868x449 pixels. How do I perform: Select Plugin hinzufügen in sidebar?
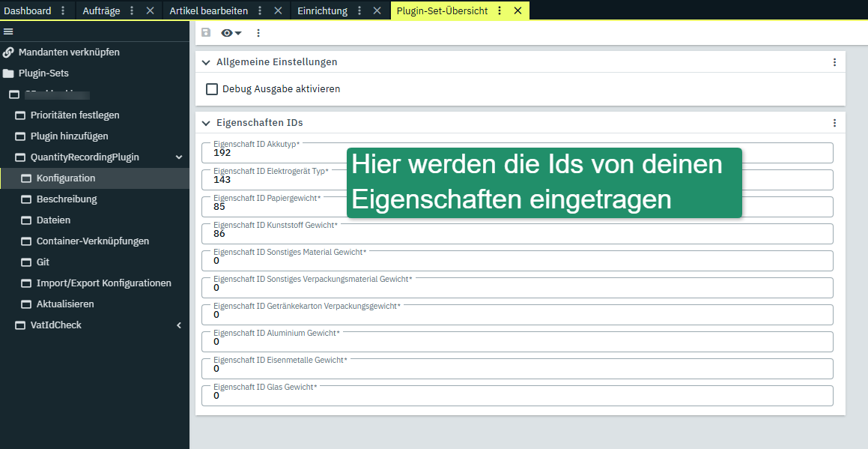pyautogui.click(x=69, y=136)
